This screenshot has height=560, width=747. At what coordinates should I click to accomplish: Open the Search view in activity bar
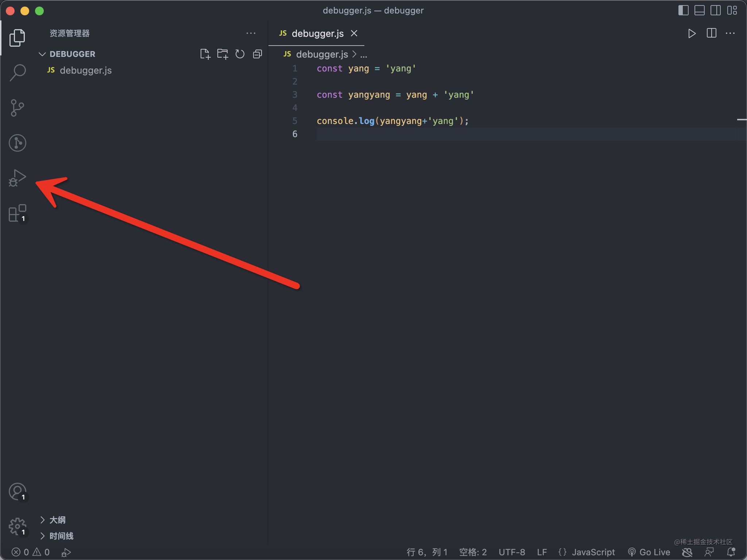point(17,72)
